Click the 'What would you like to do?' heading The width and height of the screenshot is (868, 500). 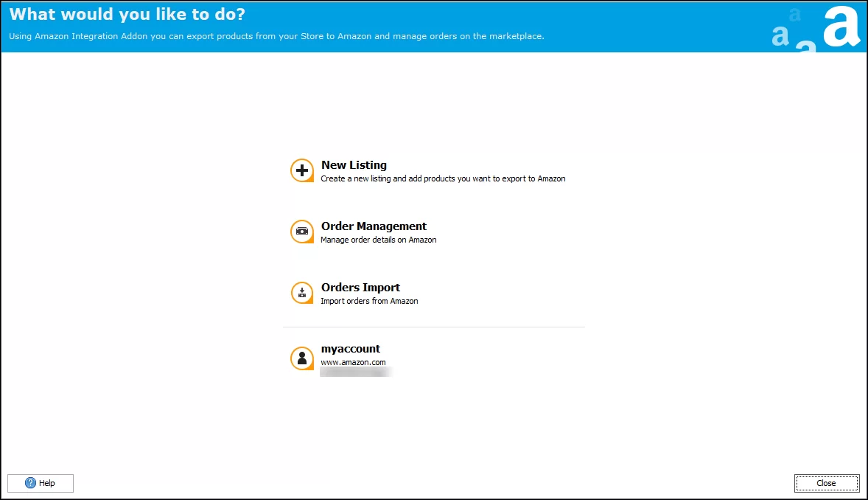click(x=127, y=14)
